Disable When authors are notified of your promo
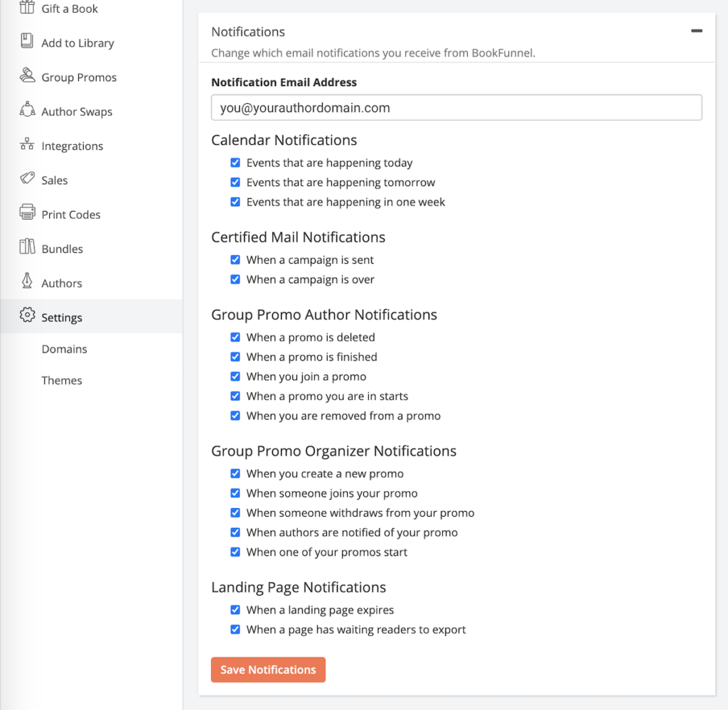The image size is (728, 710). (x=235, y=532)
